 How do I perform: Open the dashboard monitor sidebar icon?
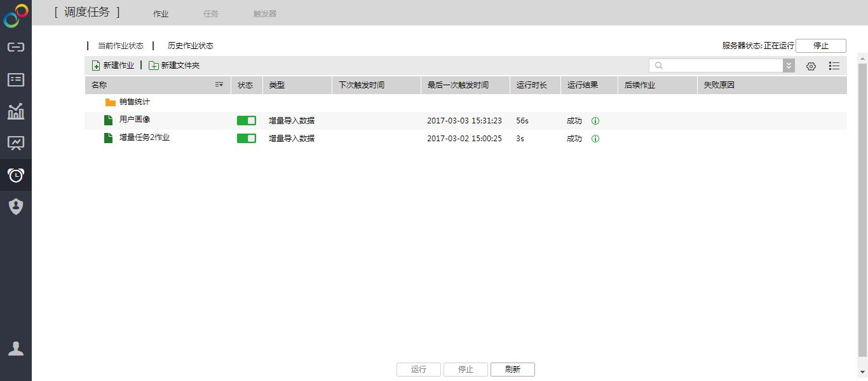click(15, 143)
